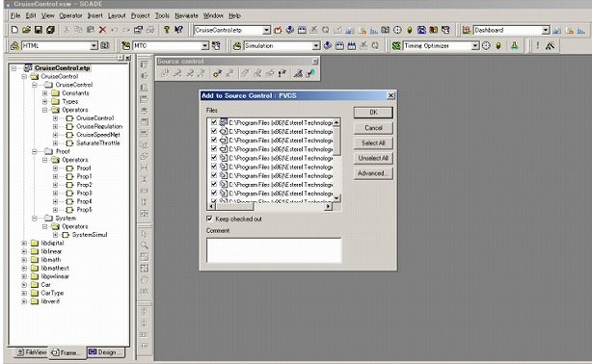
Task: Open the Operator menu
Action: coord(70,15)
